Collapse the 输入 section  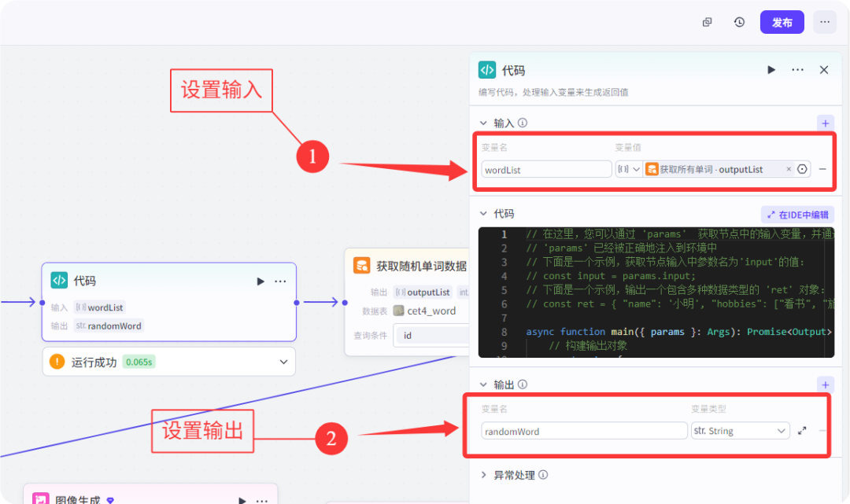pos(481,123)
